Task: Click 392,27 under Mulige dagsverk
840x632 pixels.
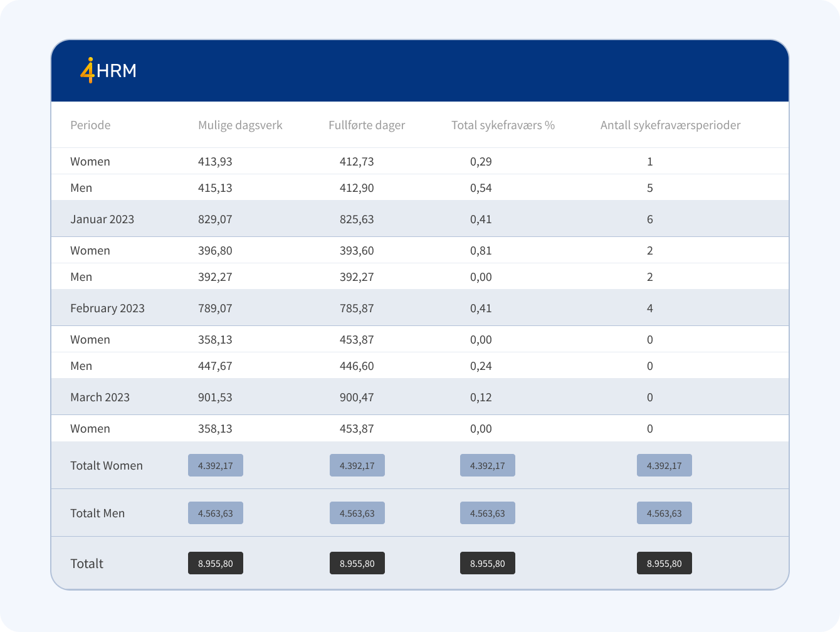Action: [215, 276]
